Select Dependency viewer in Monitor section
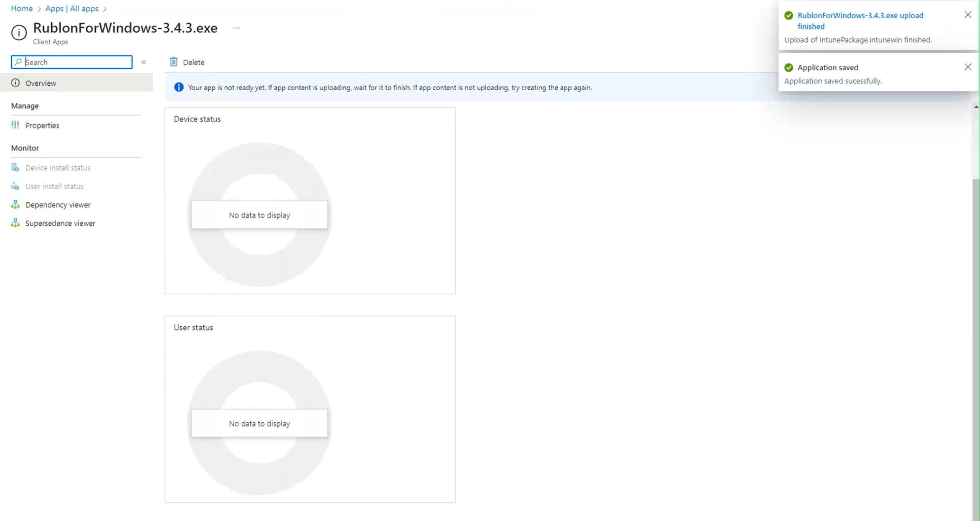Viewport: 980px width, 521px height. [x=58, y=205]
